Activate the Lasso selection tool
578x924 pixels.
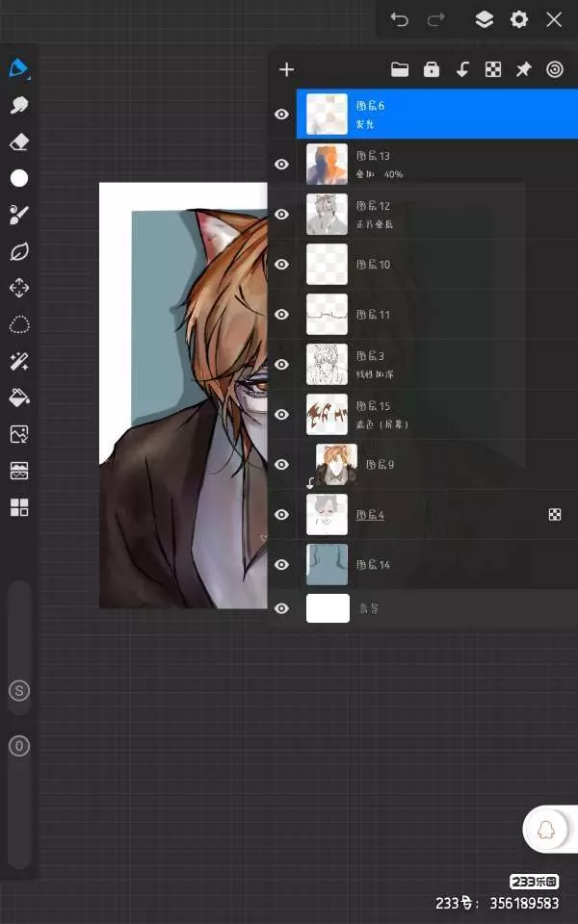19,324
